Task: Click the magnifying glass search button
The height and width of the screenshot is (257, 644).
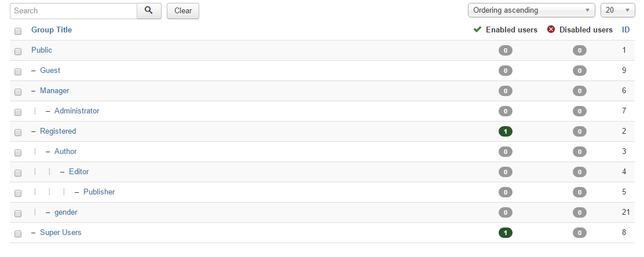Action: pyautogui.click(x=149, y=10)
